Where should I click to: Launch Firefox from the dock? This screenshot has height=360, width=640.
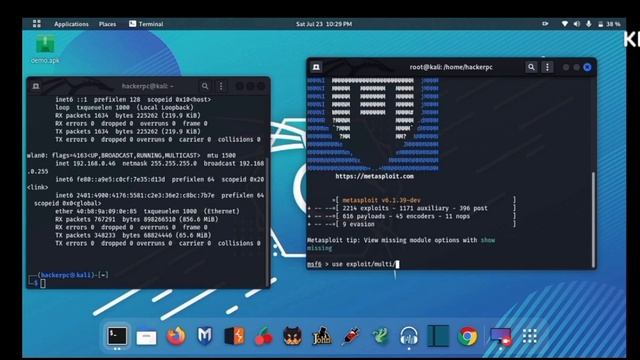[176, 336]
